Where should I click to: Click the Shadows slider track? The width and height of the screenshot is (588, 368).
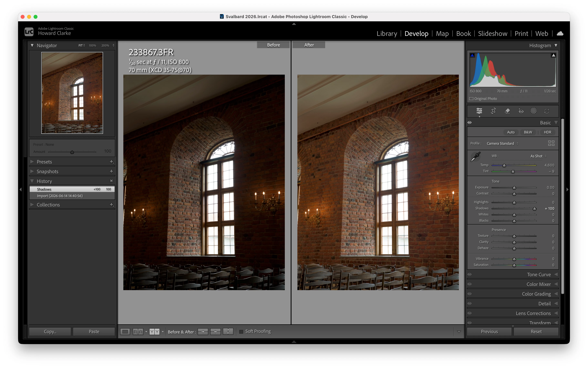click(514, 209)
